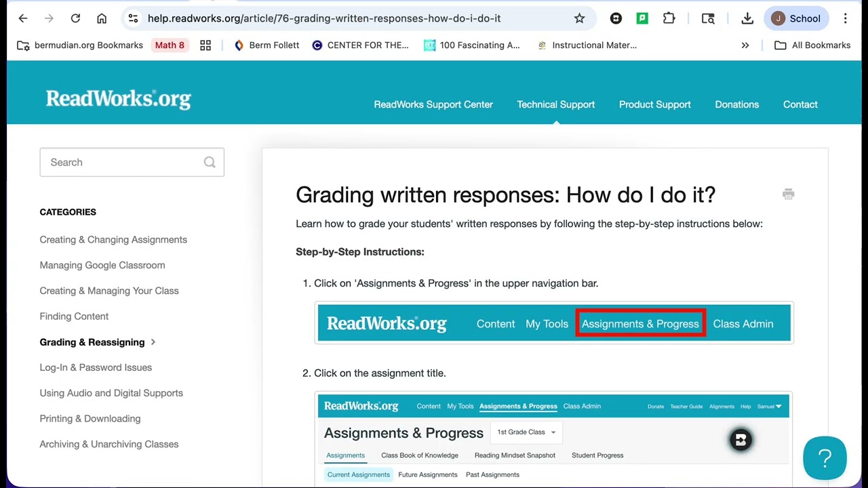The image size is (868, 488).
Task: Click the chevron beside Grading & Reassigning
Action: click(153, 342)
